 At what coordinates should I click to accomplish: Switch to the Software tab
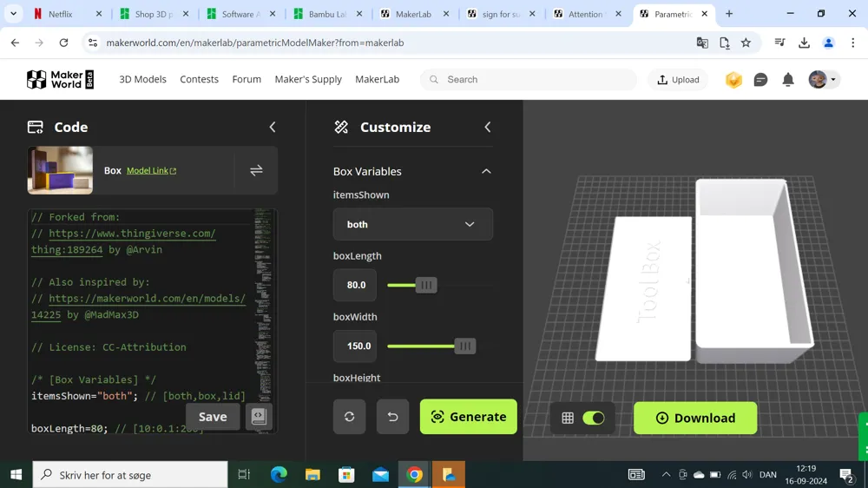click(241, 14)
